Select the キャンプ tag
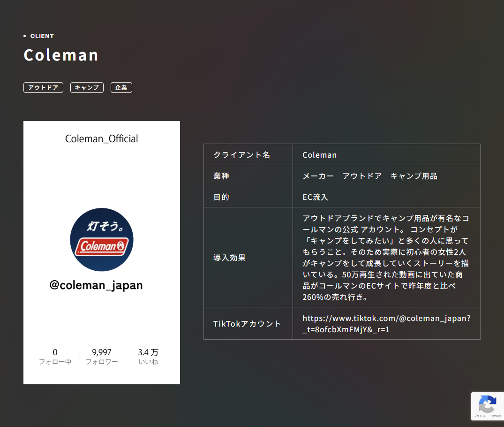 [87, 88]
